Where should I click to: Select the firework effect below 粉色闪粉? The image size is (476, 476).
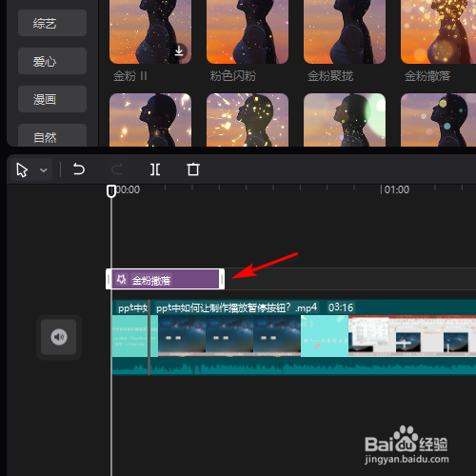[248, 120]
